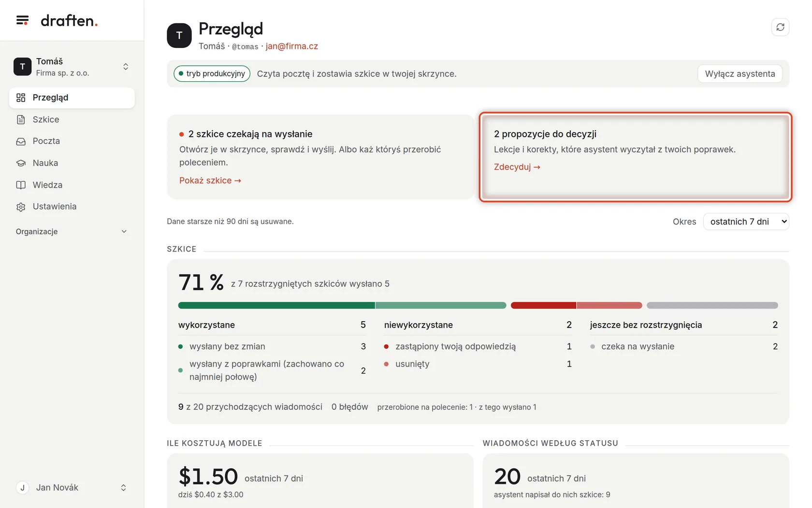Screen dimensions: 812x508
Task: Click the refresh icon at top right
Action: pyautogui.click(x=780, y=27)
